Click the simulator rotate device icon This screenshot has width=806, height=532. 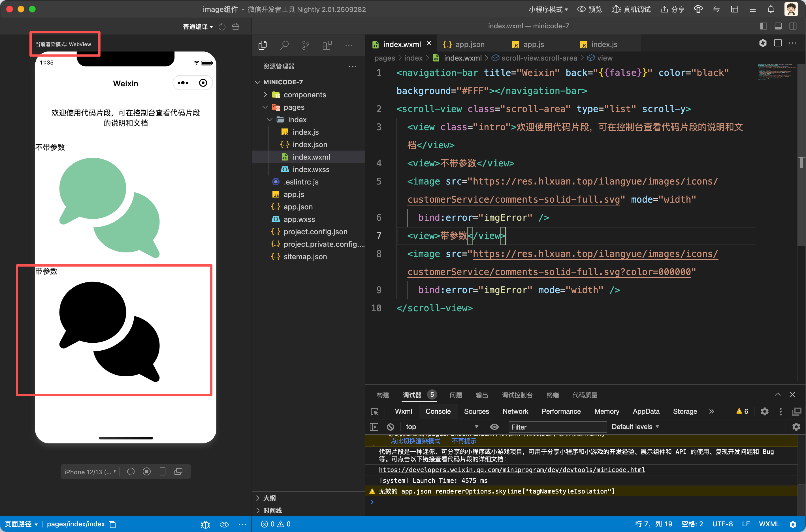coord(131,472)
